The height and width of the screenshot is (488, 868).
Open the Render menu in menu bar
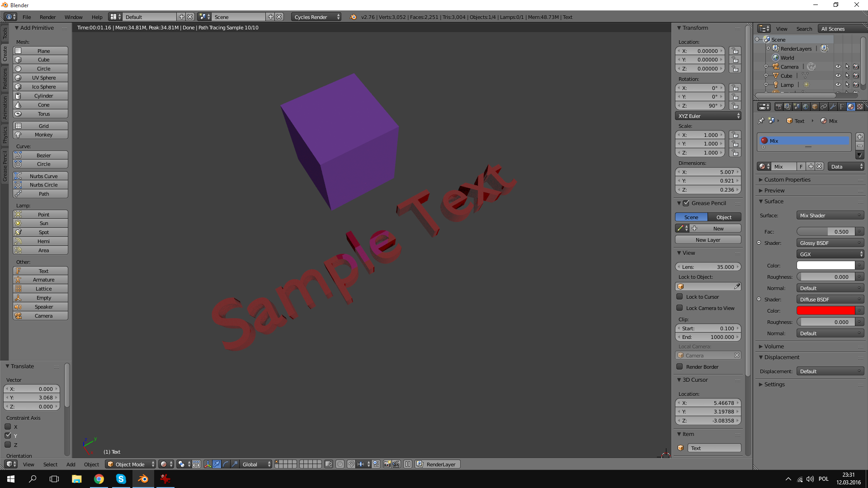[47, 17]
